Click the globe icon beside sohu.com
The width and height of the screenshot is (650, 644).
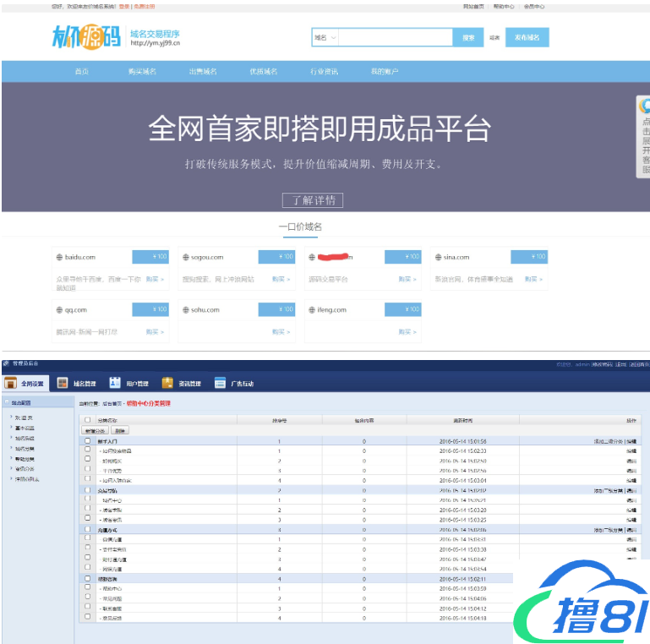pos(185,310)
